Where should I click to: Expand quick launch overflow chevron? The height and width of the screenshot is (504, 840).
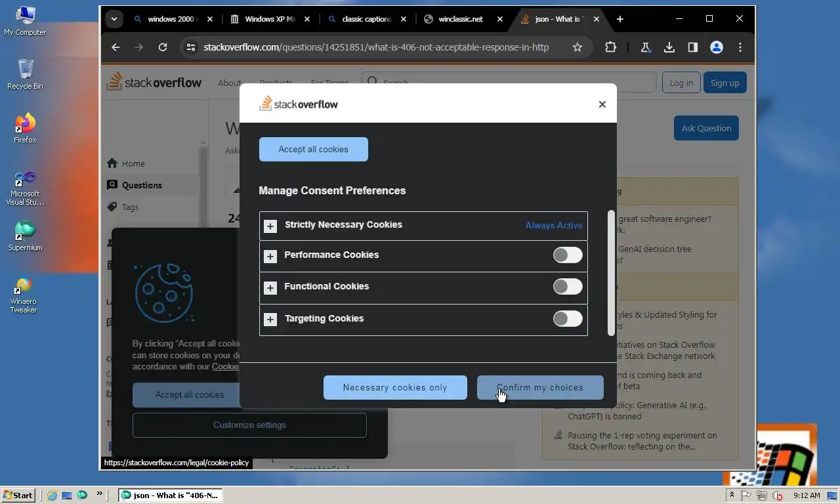[100, 493]
